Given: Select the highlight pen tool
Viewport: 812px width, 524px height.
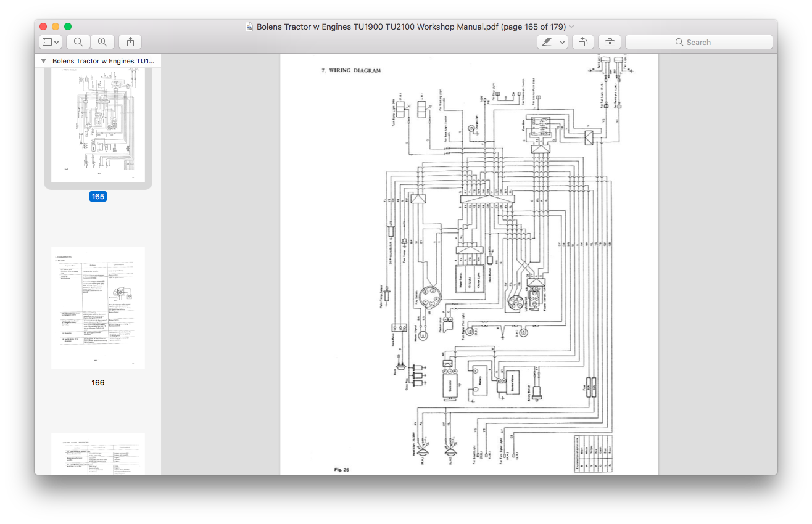Looking at the screenshot, I should click(x=547, y=42).
